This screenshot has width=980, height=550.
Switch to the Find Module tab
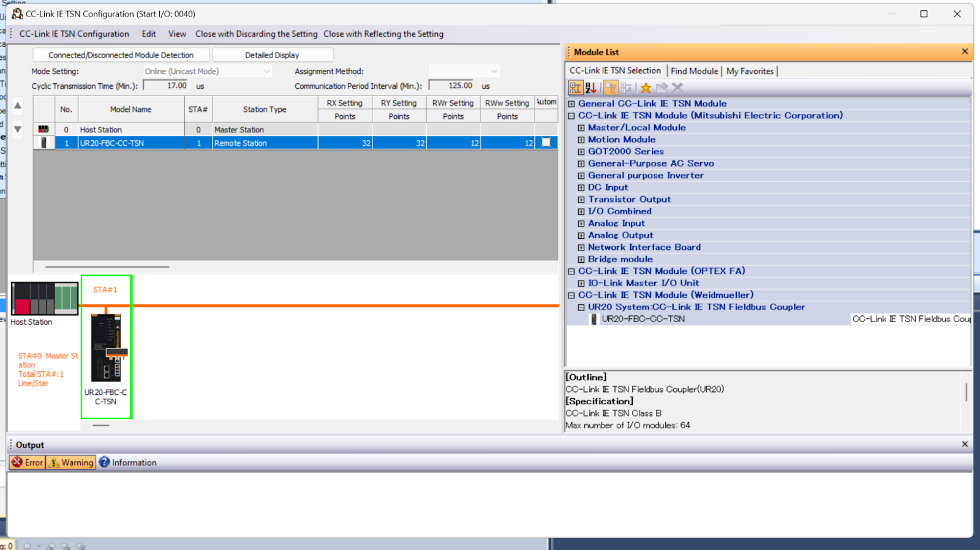click(694, 71)
